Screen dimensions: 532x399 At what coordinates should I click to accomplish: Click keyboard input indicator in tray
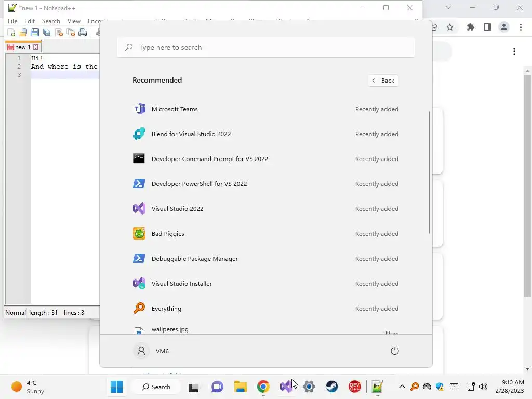[x=454, y=387]
